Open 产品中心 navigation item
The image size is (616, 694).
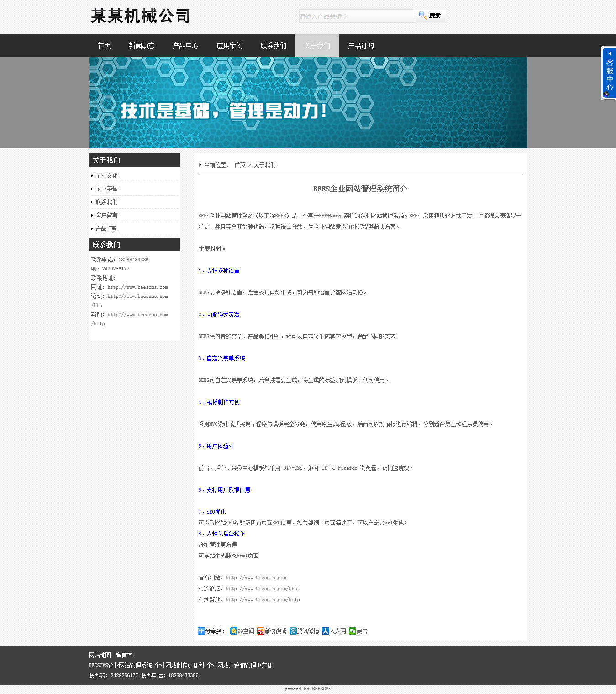[186, 46]
